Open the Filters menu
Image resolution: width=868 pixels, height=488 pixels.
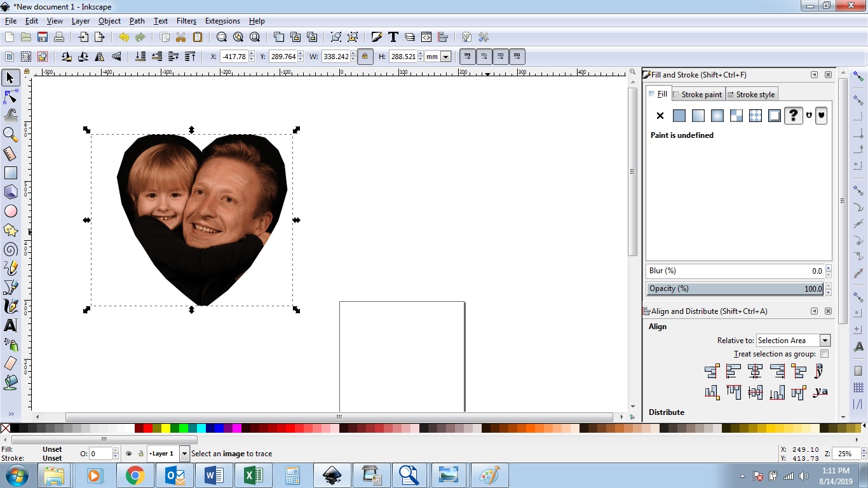(x=186, y=21)
